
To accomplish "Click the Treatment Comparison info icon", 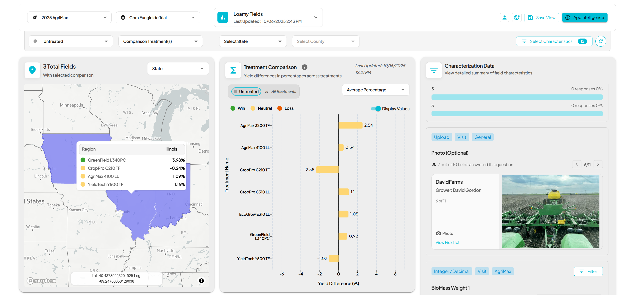I will pyautogui.click(x=304, y=67).
